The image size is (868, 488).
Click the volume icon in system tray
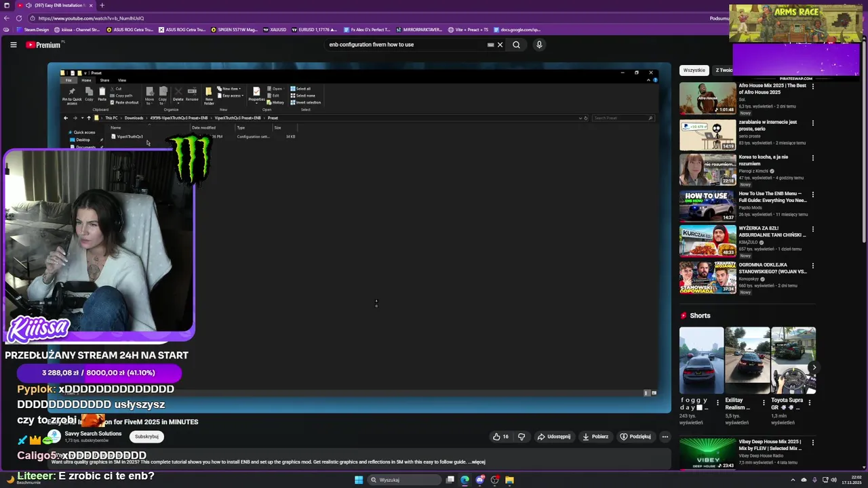pyautogui.click(x=833, y=480)
